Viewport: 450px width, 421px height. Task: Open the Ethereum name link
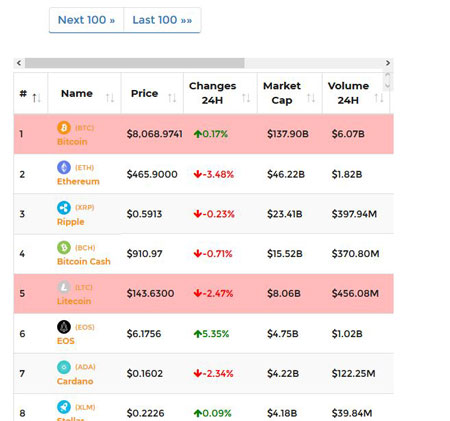(78, 181)
